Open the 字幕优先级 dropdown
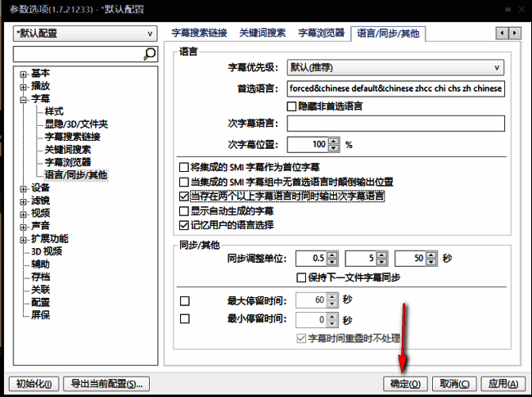532x397 pixels. (394, 68)
